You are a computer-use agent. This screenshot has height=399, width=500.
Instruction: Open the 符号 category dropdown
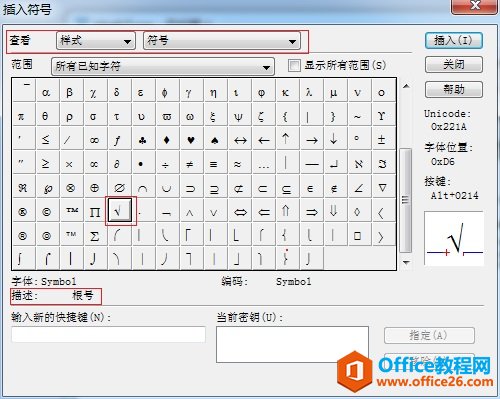[221, 41]
